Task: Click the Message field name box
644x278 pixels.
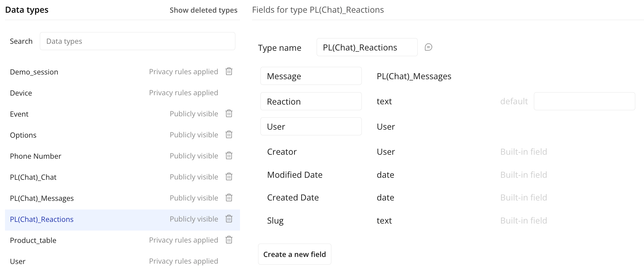Action: click(311, 76)
